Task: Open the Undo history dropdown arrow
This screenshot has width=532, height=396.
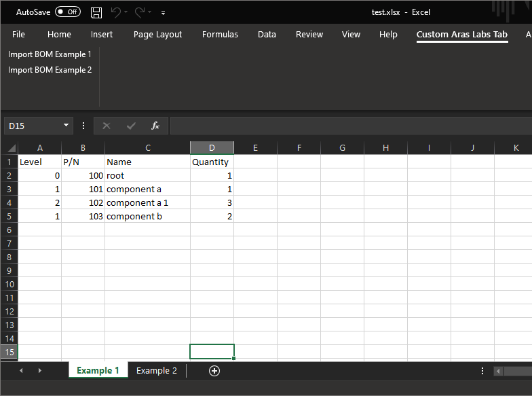Action: 126,12
